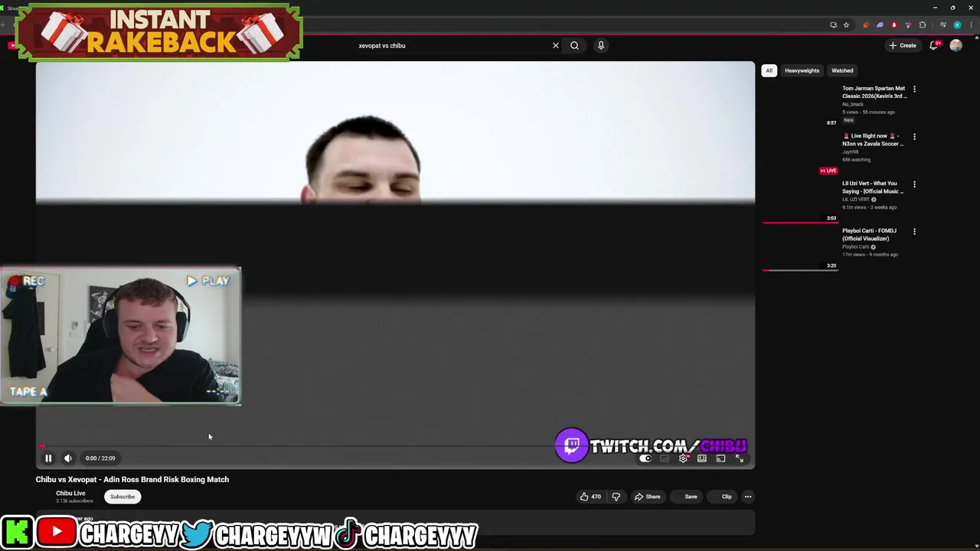Select the All filter chip

point(769,70)
